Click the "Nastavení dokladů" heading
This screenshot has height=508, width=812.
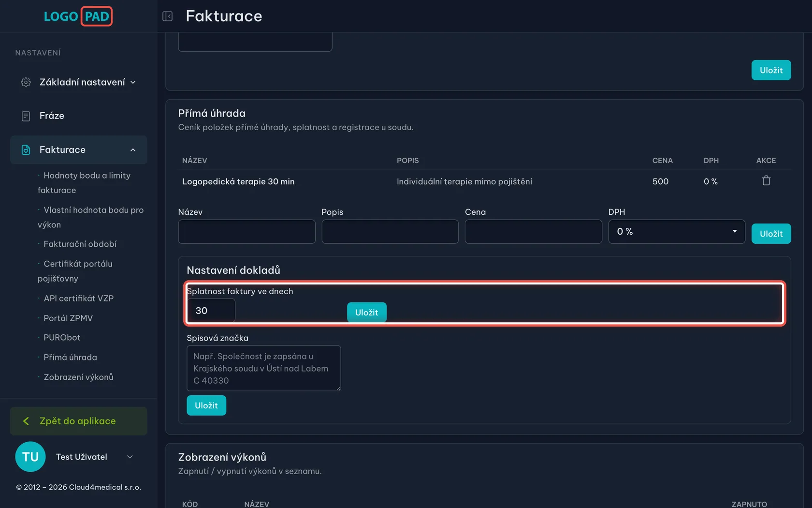(233, 270)
